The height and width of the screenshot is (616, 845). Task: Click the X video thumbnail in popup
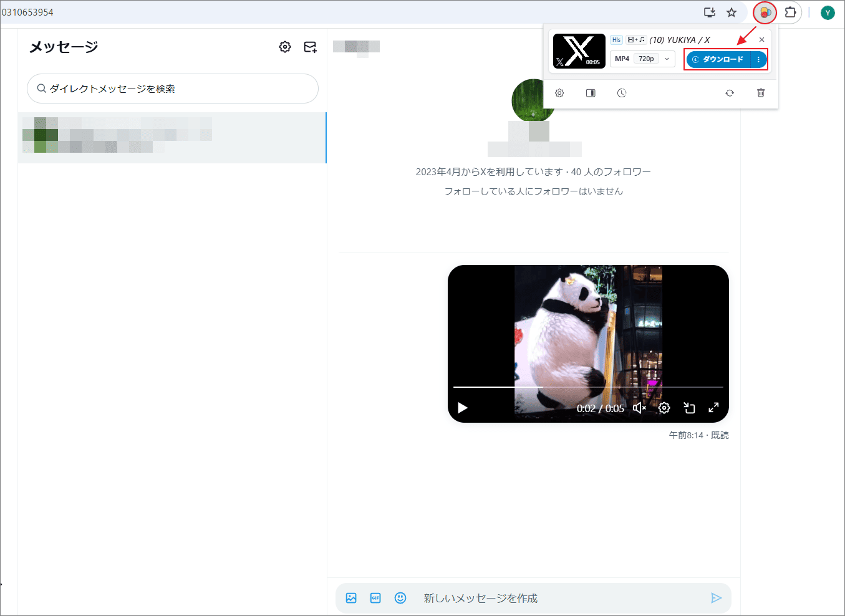[x=579, y=51]
